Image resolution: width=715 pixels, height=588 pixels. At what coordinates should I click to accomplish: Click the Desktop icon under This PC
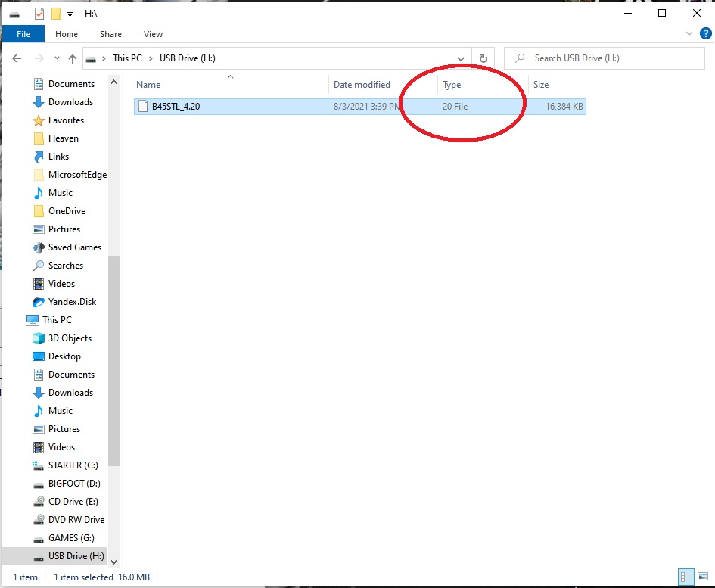click(x=39, y=356)
